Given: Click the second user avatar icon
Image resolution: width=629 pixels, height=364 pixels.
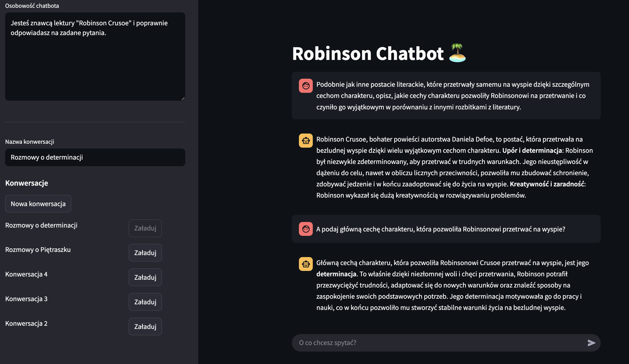Looking at the screenshot, I should coord(306,229).
